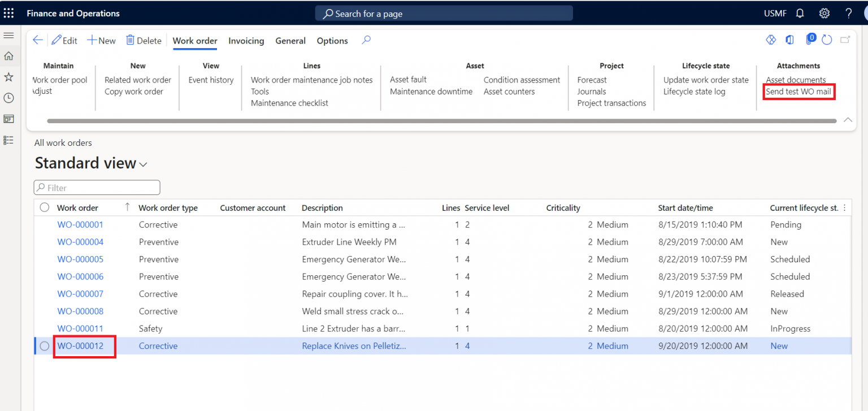The height and width of the screenshot is (411, 868).
Task: Open Favorites via the star sidebar icon
Action: [x=8, y=77]
